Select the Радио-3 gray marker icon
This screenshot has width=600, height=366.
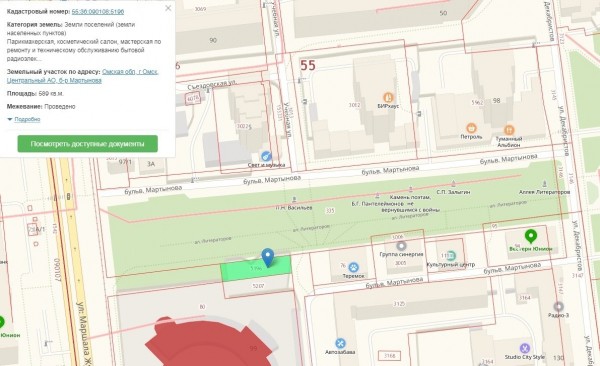558,307
